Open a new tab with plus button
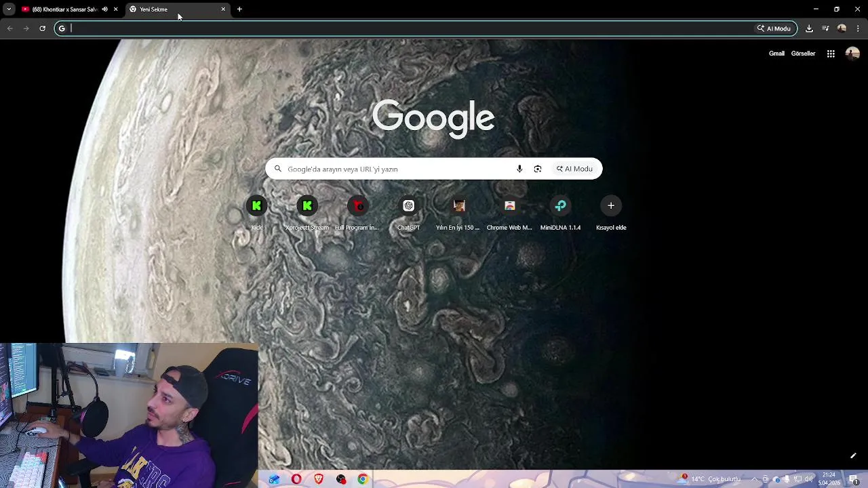Image resolution: width=868 pixels, height=488 pixels. click(x=239, y=9)
